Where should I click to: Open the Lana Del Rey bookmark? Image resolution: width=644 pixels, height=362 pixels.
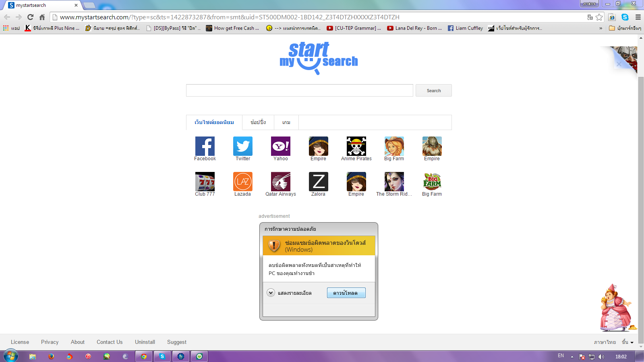click(x=414, y=28)
